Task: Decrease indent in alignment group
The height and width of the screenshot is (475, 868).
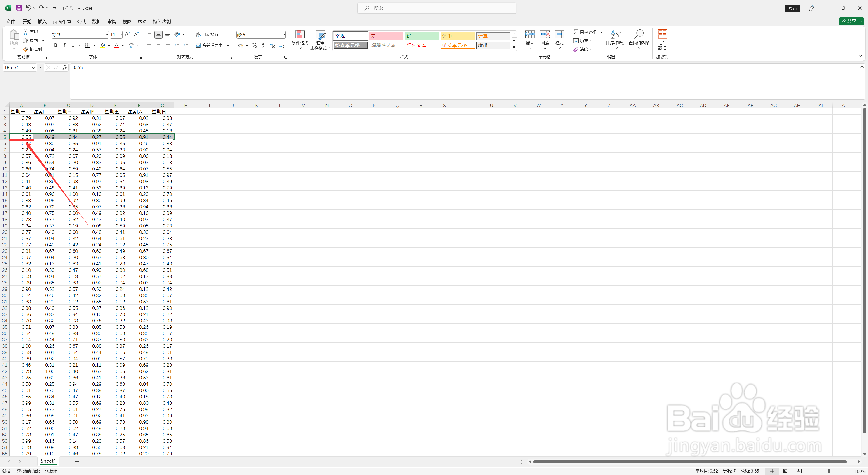Action: pos(177,45)
